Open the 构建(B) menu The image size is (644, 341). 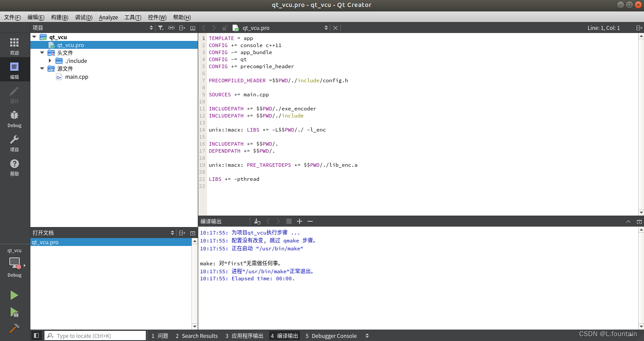coord(59,17)
